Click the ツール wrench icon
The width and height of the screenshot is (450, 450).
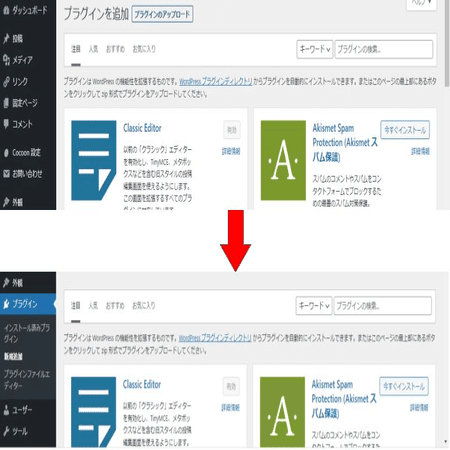coord(6,431)
